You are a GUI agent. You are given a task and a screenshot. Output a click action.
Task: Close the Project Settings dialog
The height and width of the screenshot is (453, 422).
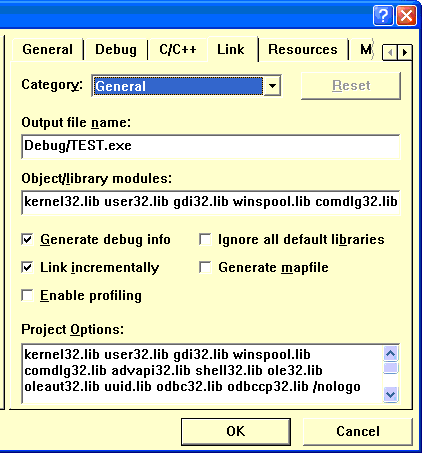(406, 15)
